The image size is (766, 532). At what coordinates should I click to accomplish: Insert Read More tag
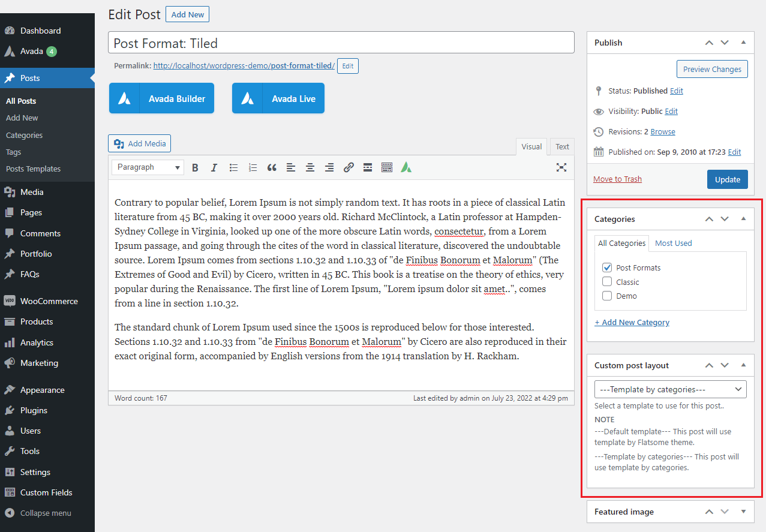pos(368,168)
